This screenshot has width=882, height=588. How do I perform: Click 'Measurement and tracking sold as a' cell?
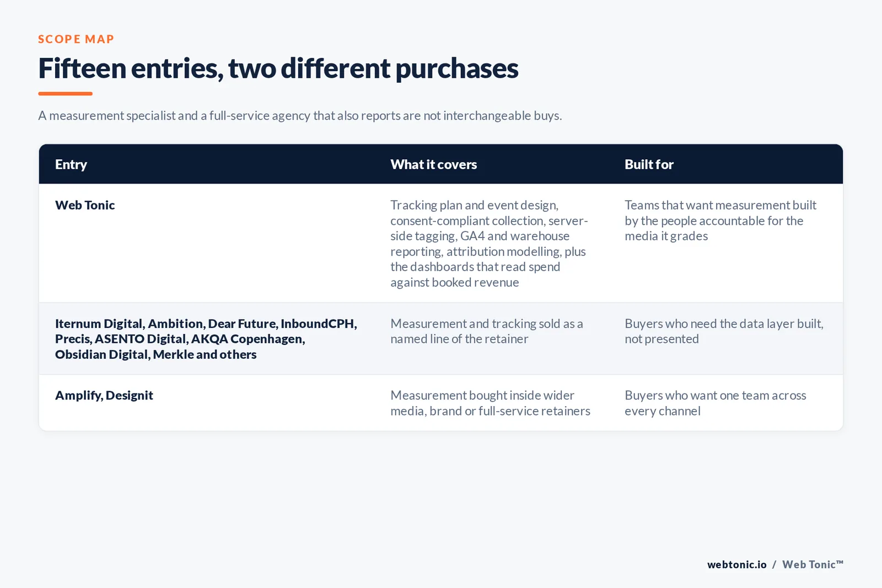(x=487, y=331)
